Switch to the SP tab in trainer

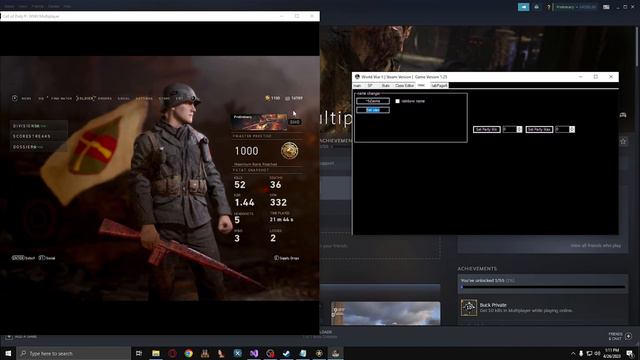pos(370,85)
